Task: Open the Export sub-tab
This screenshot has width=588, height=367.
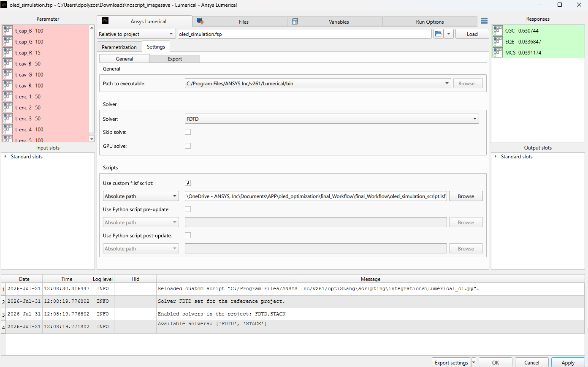Action: (x=175, y=59)
